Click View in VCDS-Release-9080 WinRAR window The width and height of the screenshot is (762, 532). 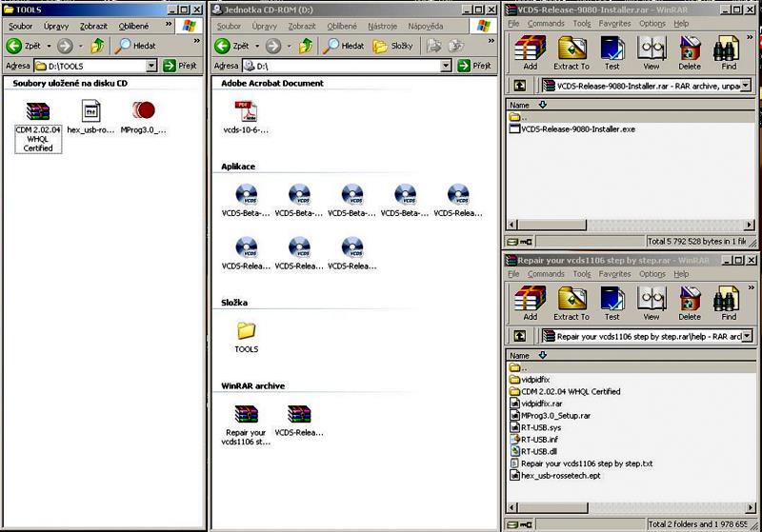[652, 53]
